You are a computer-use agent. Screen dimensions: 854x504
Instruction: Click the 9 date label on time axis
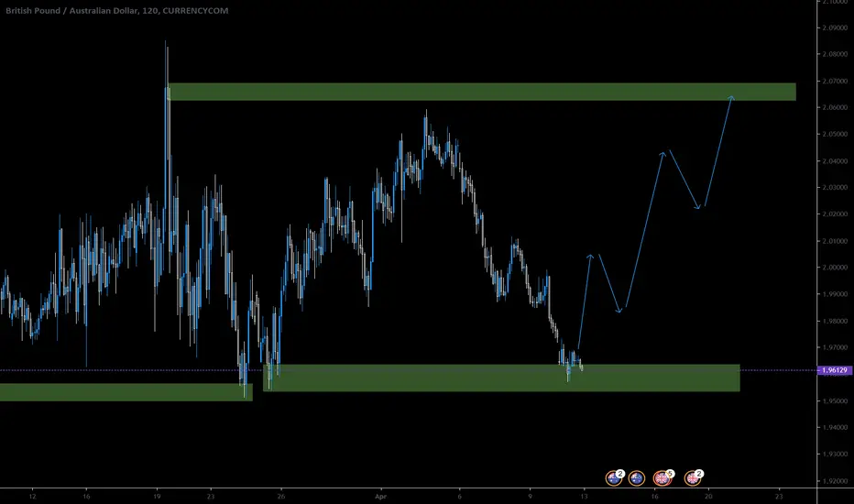(x=530, y=497)
